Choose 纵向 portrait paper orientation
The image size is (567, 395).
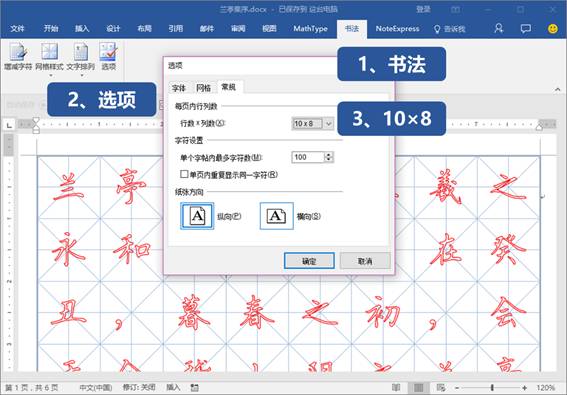(x=197, y=216)
